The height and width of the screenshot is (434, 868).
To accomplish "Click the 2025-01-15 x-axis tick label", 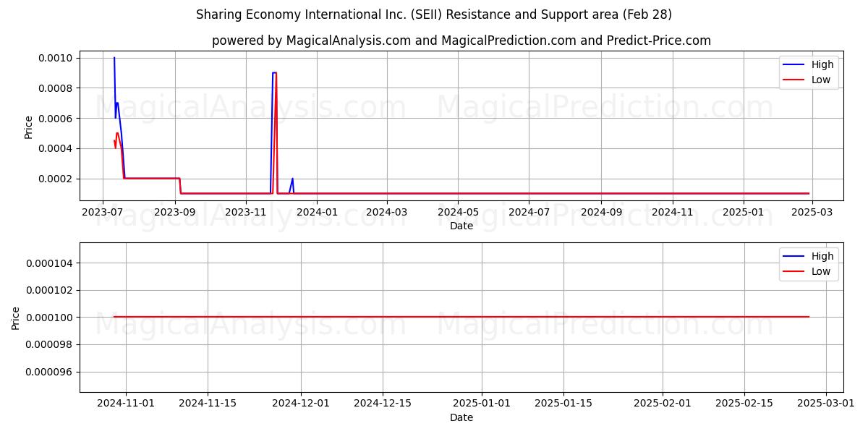I will (x=563, y=404).
